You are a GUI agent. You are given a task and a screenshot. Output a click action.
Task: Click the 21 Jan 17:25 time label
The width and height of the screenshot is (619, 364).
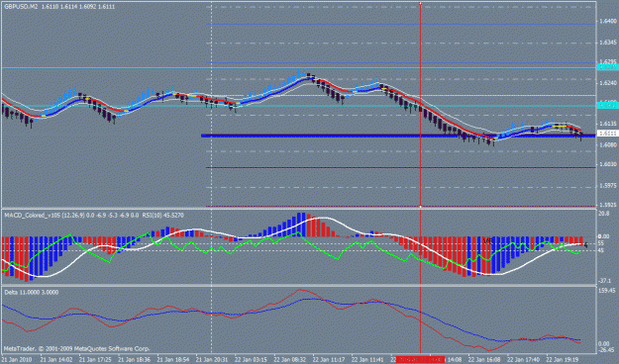(95, 359)
